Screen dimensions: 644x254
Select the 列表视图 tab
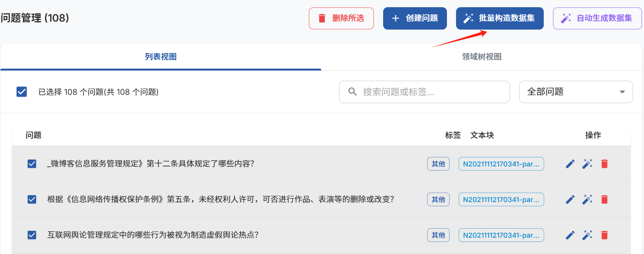161,57
